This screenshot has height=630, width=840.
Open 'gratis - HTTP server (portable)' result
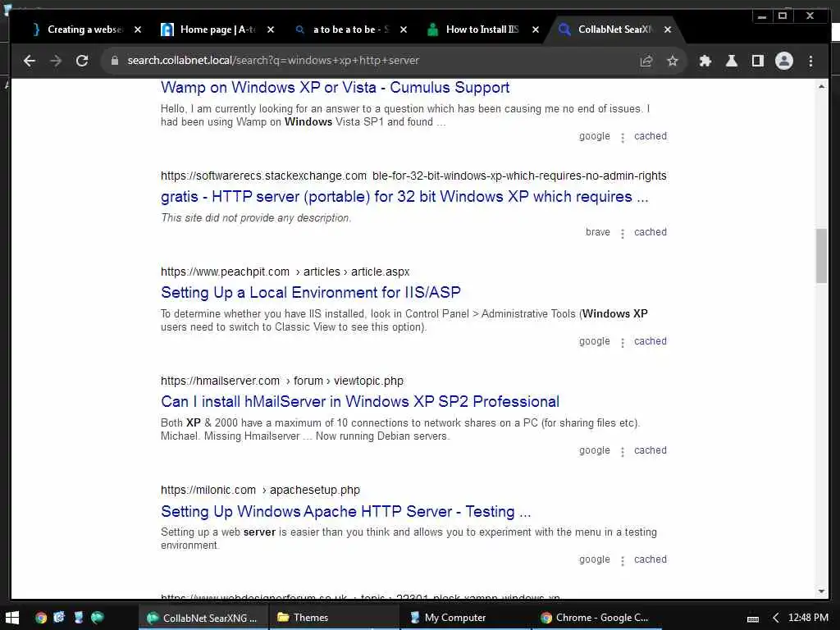404,197
